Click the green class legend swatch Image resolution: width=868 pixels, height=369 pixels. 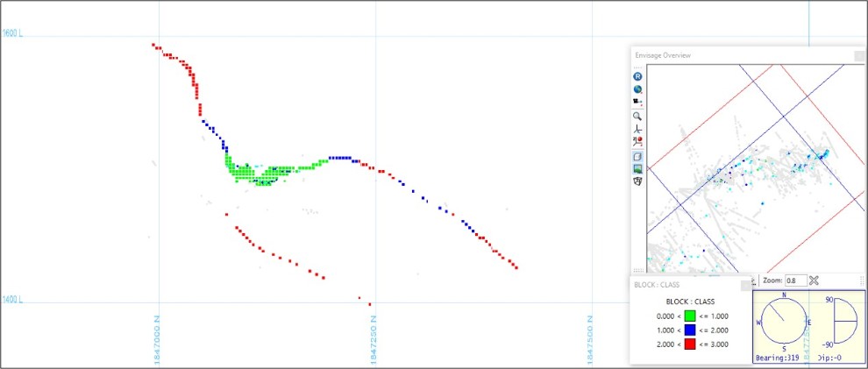tap(690, 316)
